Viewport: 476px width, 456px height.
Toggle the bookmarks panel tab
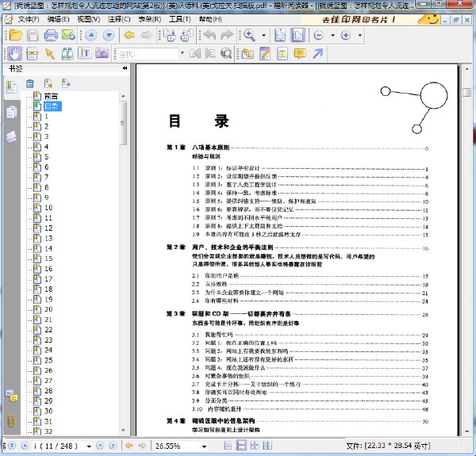point(12,87)
